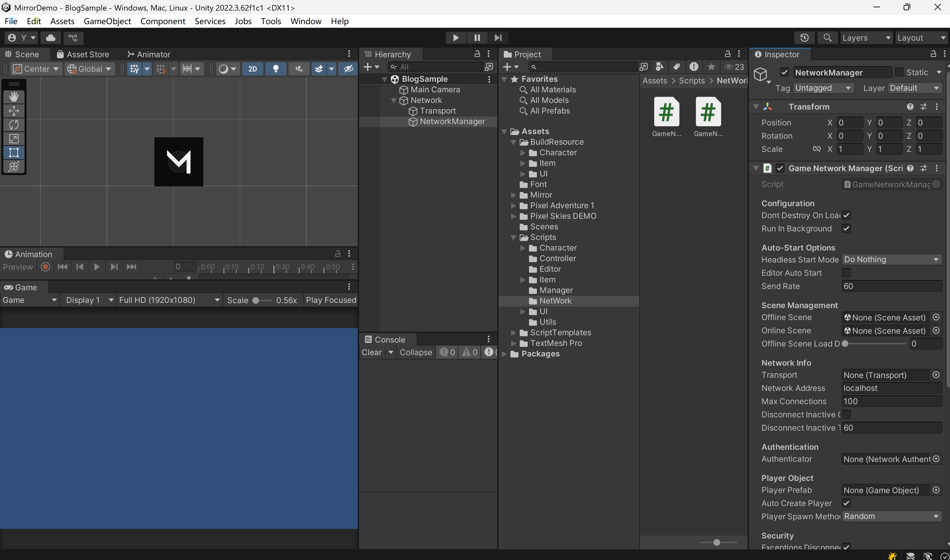
Task: Click the Network Address input field
Action: [891, 388]
